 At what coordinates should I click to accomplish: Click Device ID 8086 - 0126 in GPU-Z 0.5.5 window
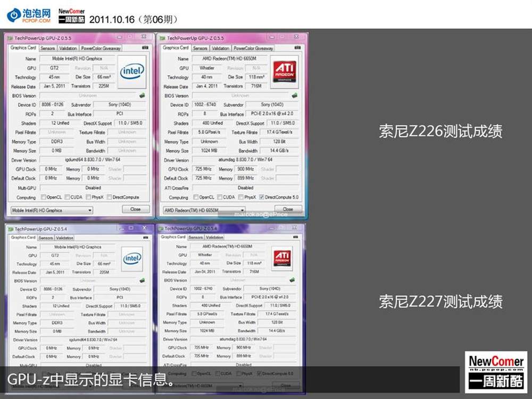53,104
